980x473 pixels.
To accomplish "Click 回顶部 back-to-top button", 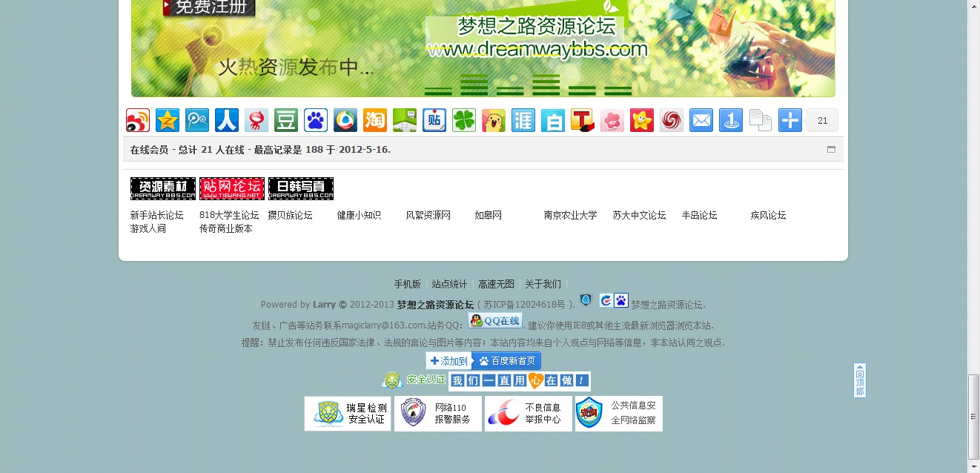I will point(860,380).
